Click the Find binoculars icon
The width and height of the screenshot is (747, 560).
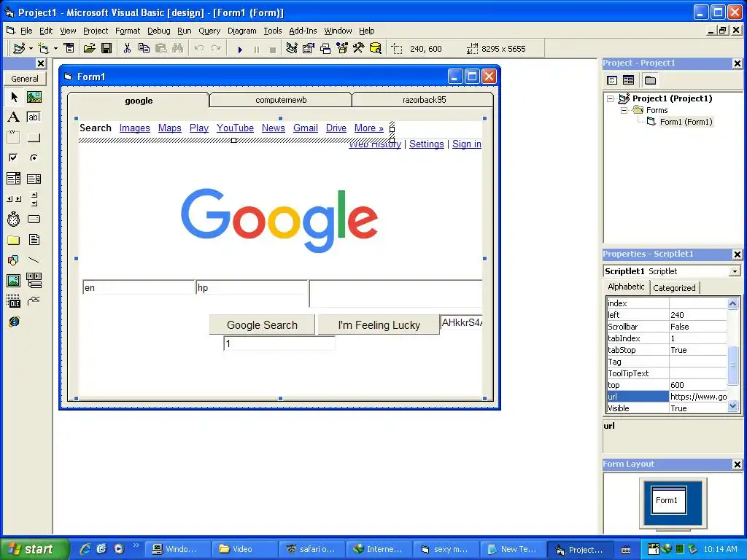pyautogui.click(x=178, y=48)
